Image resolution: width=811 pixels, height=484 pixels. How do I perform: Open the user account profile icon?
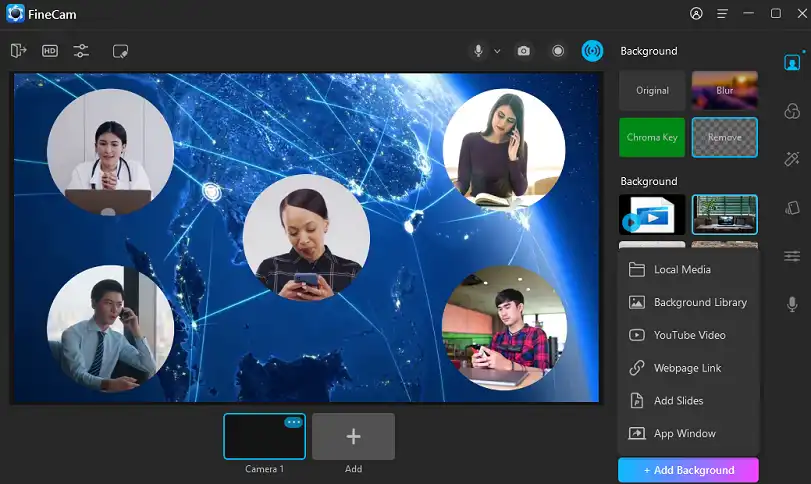[696, 13]
